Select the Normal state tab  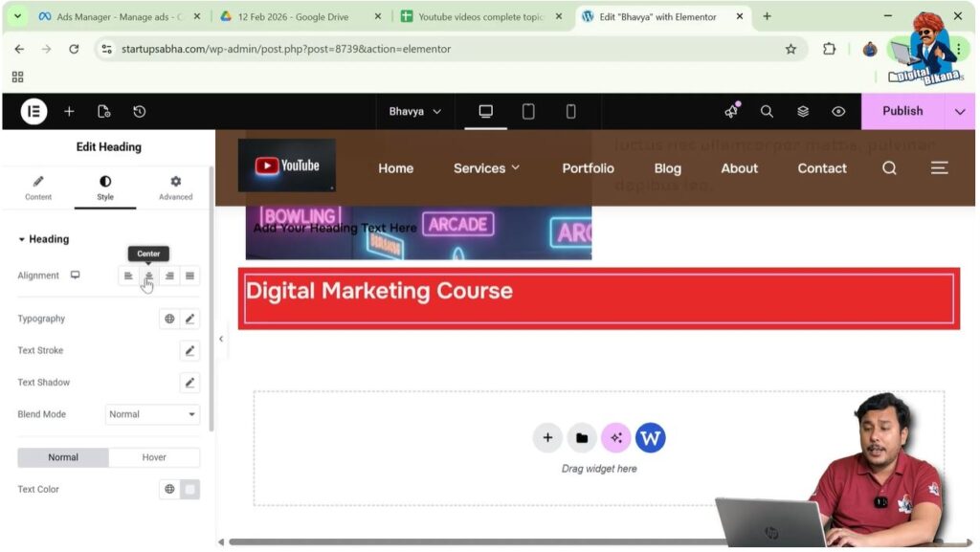[63, 457]
